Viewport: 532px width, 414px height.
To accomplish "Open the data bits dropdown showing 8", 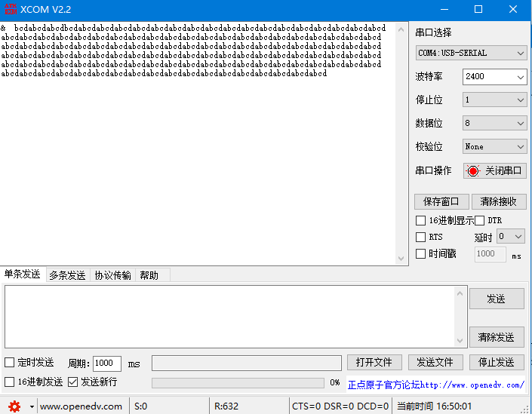I will pos(494,123).
